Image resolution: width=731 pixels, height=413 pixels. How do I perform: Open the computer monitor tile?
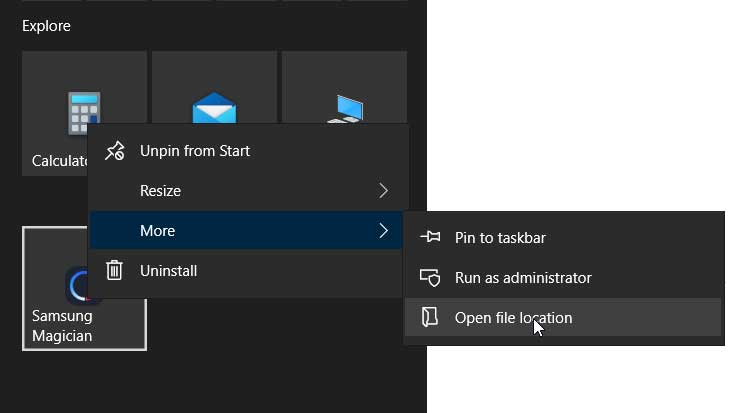tap(345, 109)
